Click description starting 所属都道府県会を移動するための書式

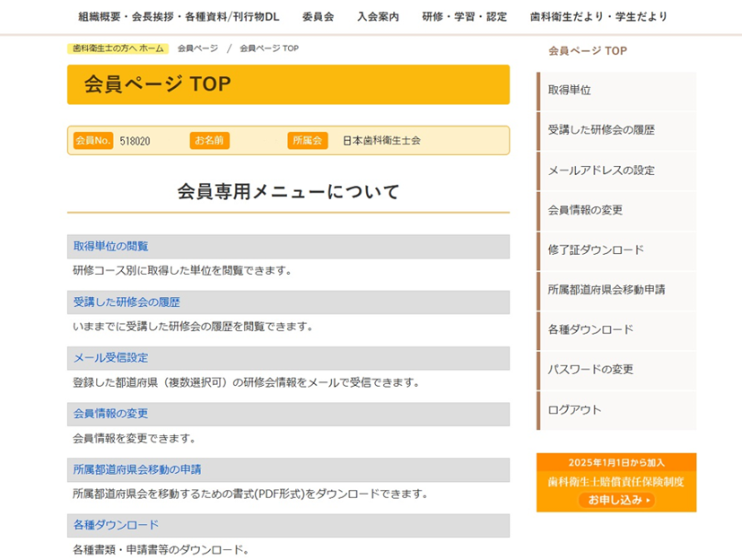tap(250, 494)
